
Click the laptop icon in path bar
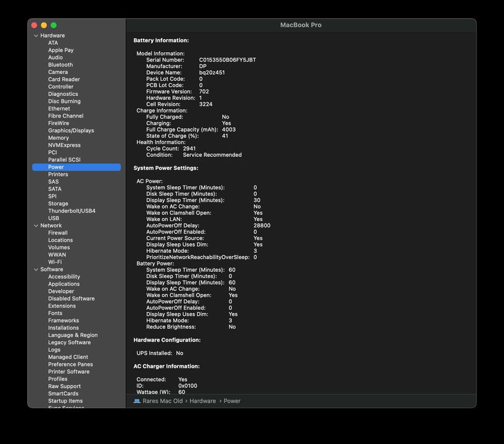point(137,401)
